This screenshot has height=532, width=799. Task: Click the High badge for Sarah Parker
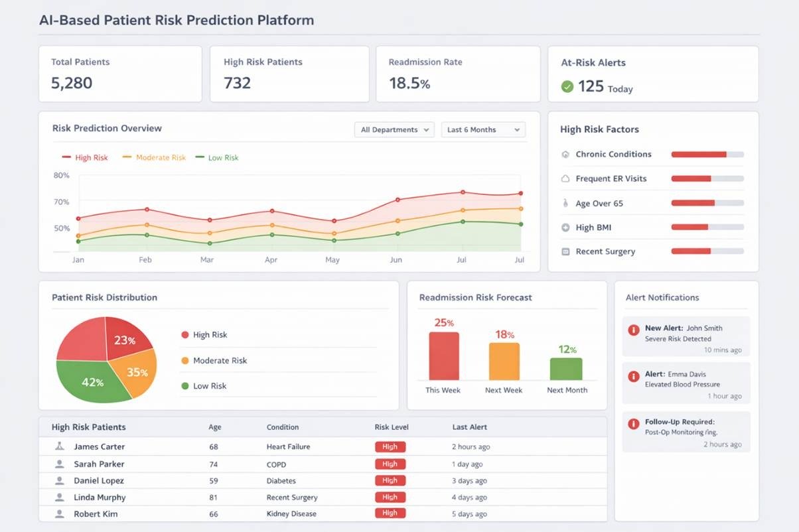pos(390,464)
